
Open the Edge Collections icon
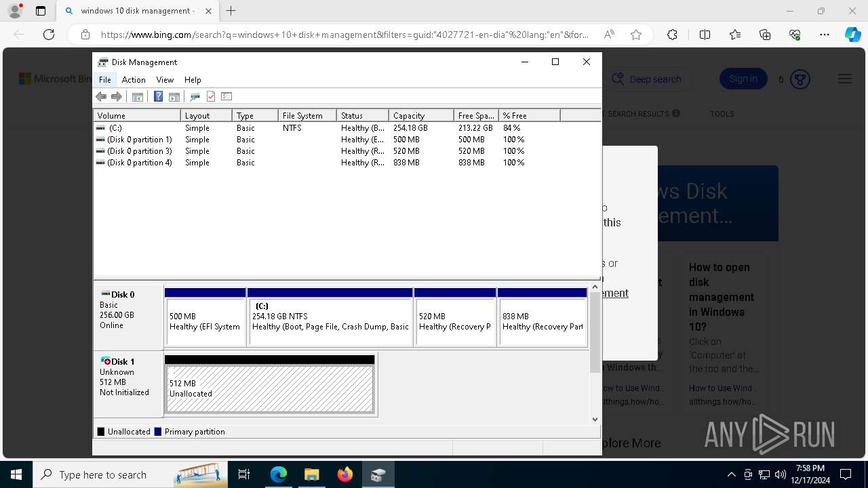coord(765,35)
